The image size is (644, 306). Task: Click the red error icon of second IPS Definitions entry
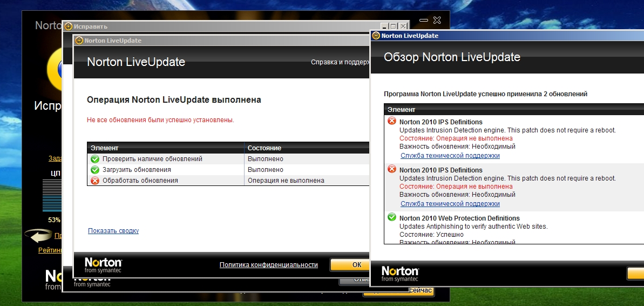pos(392,169)
